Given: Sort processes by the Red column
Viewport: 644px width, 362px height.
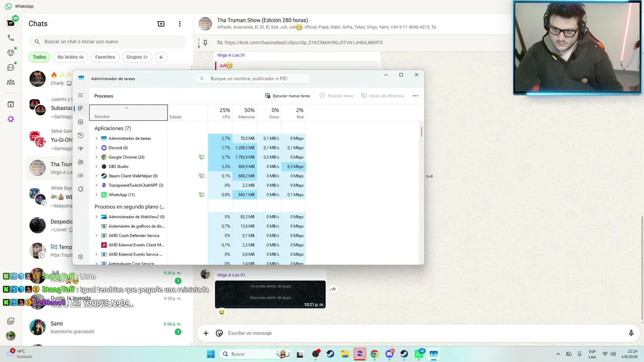Looking at the screenshot, I should (x=293, y=113).
